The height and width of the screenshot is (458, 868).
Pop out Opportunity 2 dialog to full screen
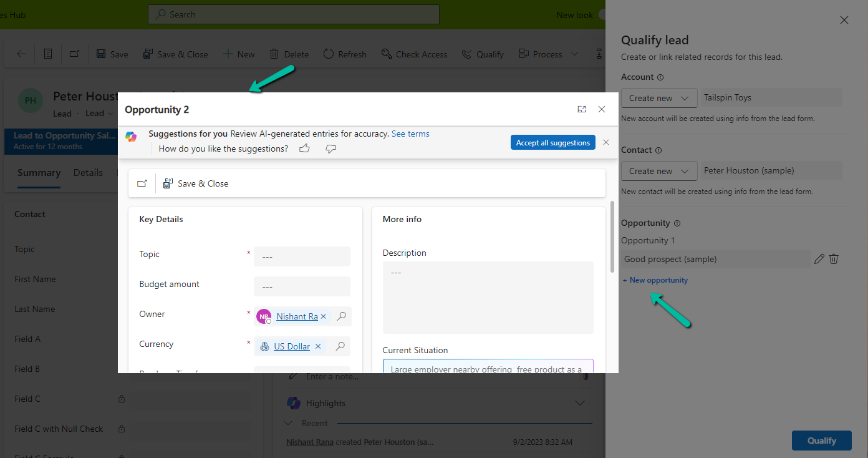582,109
